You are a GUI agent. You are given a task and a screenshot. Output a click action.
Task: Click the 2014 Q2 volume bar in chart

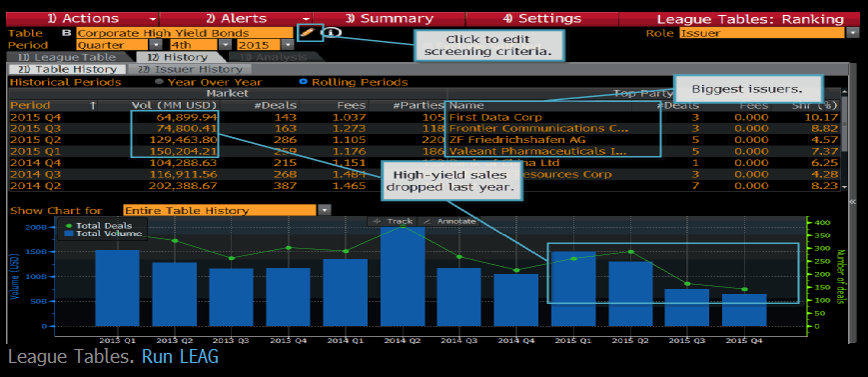coord(403,276)
